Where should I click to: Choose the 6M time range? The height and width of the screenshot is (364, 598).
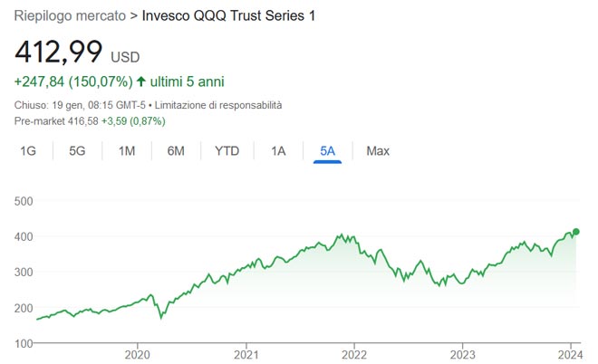point(176,151)
